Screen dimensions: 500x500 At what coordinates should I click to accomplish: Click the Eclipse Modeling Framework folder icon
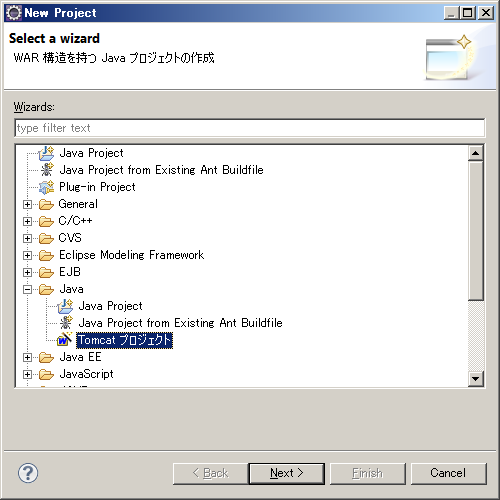pyautogui.click(x=46, y=255)
